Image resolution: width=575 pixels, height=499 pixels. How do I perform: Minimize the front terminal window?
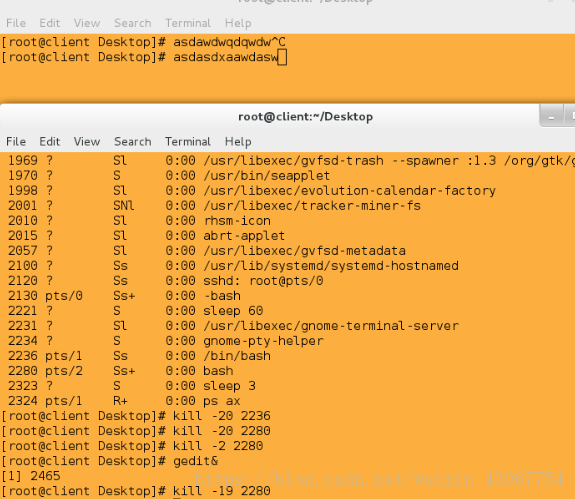(551, 117)
